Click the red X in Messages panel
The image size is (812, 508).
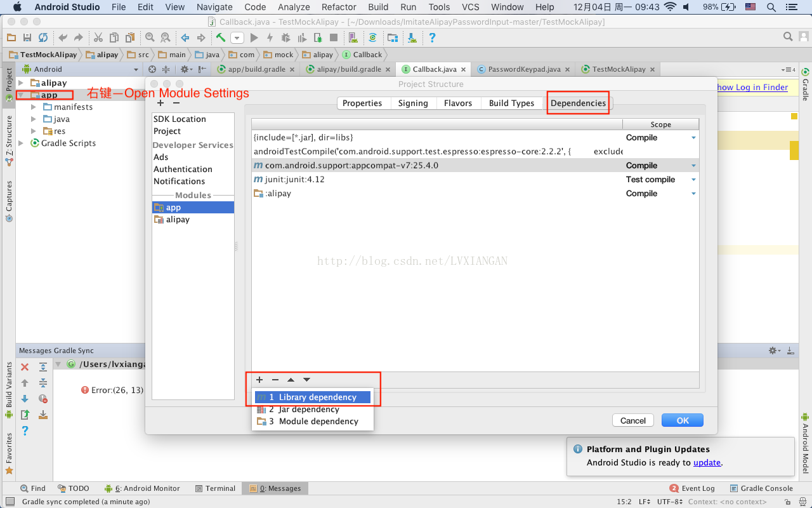coord(25,367)
